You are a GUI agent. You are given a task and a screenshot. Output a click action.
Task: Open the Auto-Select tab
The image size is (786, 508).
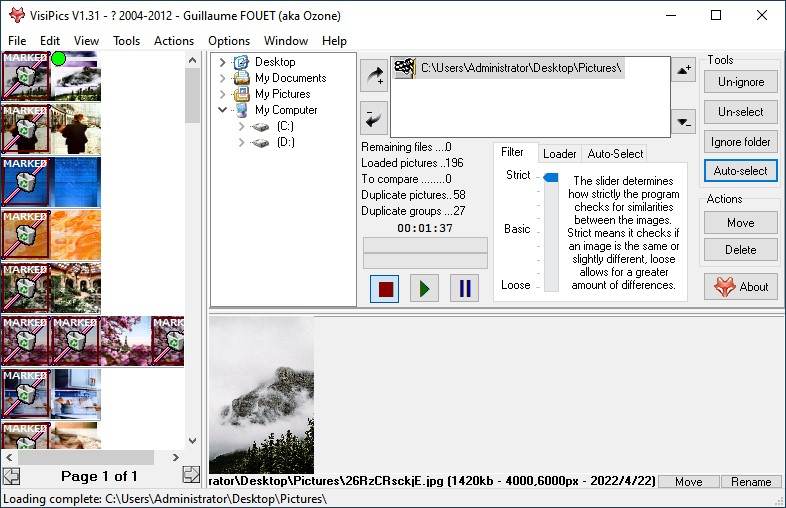click(615, 153)
